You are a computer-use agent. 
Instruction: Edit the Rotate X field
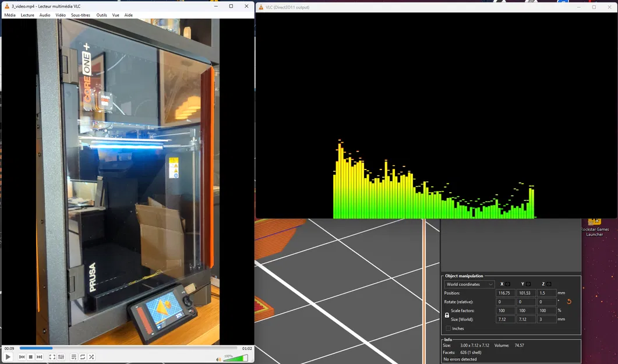pos(505,302)
